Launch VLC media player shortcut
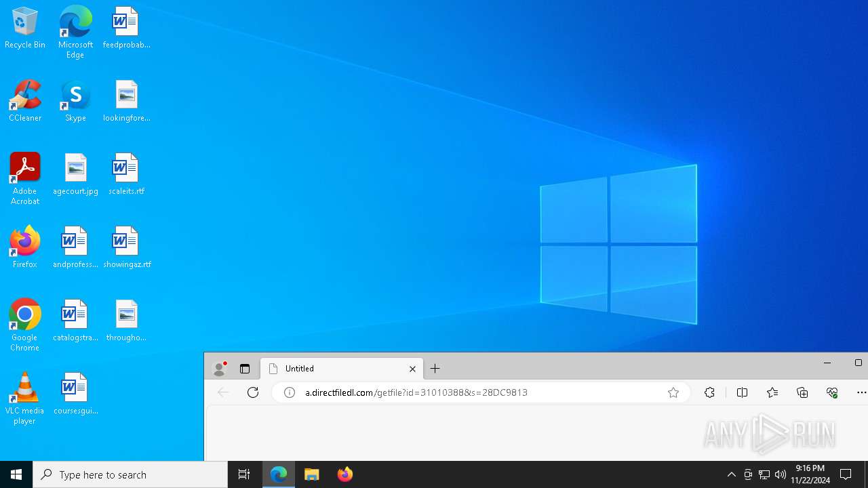 [x=25, y=399]
